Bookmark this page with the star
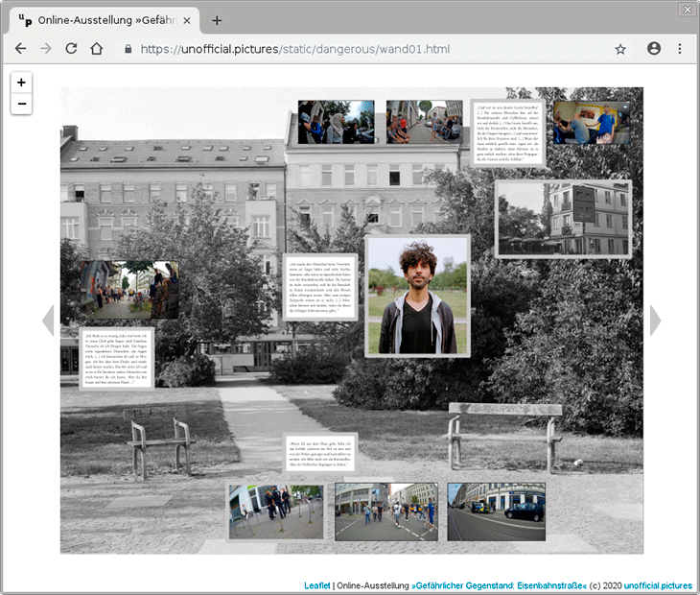The width and height of the screenshot is (700, 595). click(x=620, y=49)
